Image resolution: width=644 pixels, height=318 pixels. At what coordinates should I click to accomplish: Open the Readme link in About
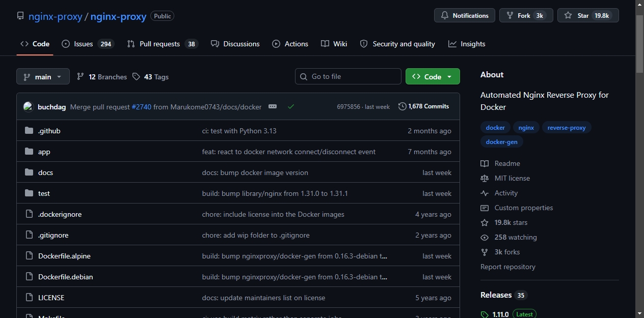click(500, 163)
